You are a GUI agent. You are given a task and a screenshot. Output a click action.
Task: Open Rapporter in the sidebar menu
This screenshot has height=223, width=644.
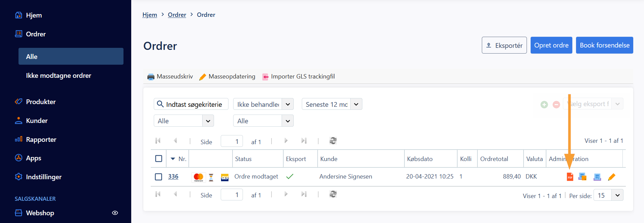(41, 139)
